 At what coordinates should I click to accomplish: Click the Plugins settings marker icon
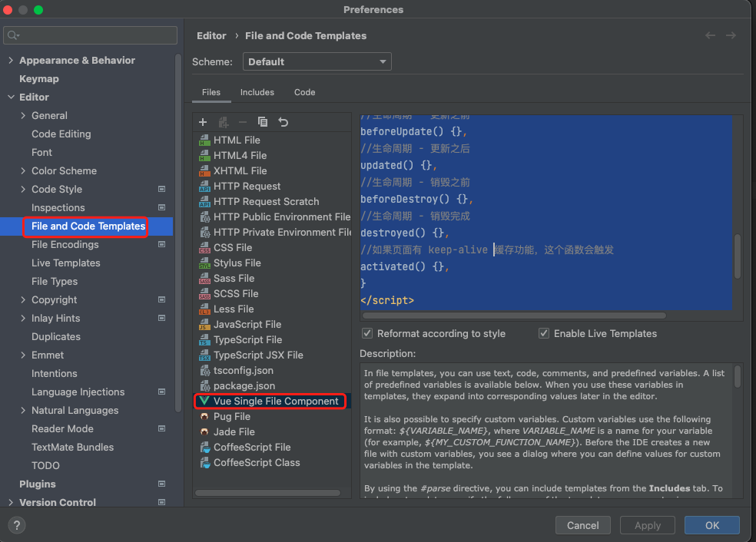(161, 484)
